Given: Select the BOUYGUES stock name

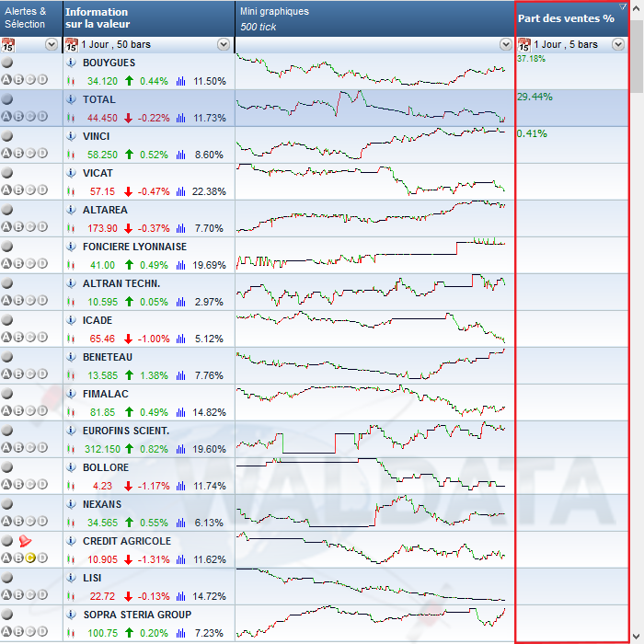Looking at the screenshot, I should pyautogui.click(x=109, y=63).
